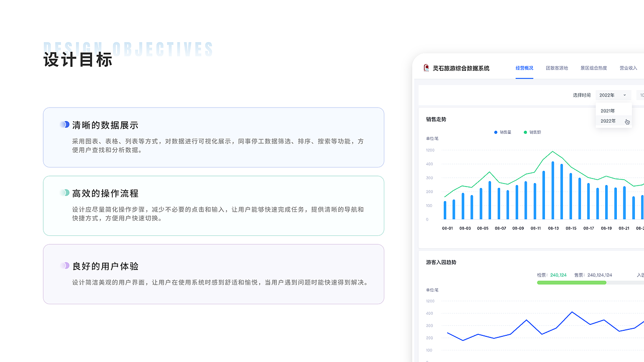Click the 灵石旅游综合数据系统 title
644x362 pixels.
point(461,68)
